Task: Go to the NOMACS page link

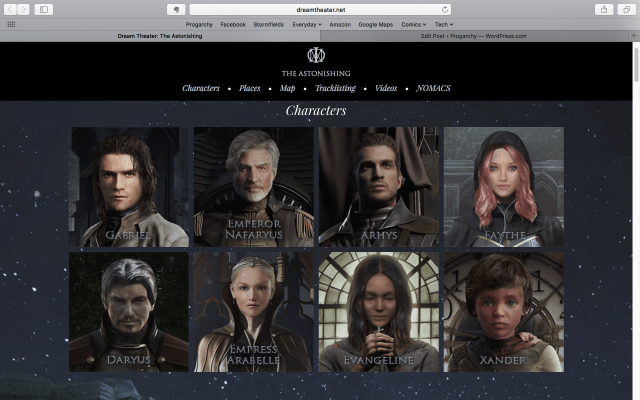Action: pos(433,88)
